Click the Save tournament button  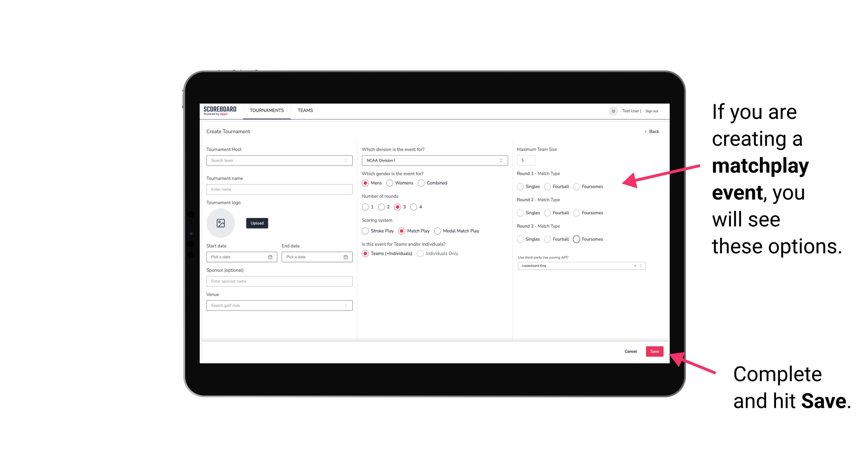point(655,351)
